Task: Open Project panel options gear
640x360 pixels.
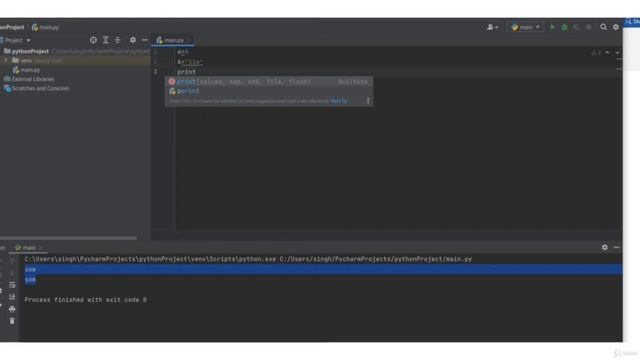Action: [133, 40]
